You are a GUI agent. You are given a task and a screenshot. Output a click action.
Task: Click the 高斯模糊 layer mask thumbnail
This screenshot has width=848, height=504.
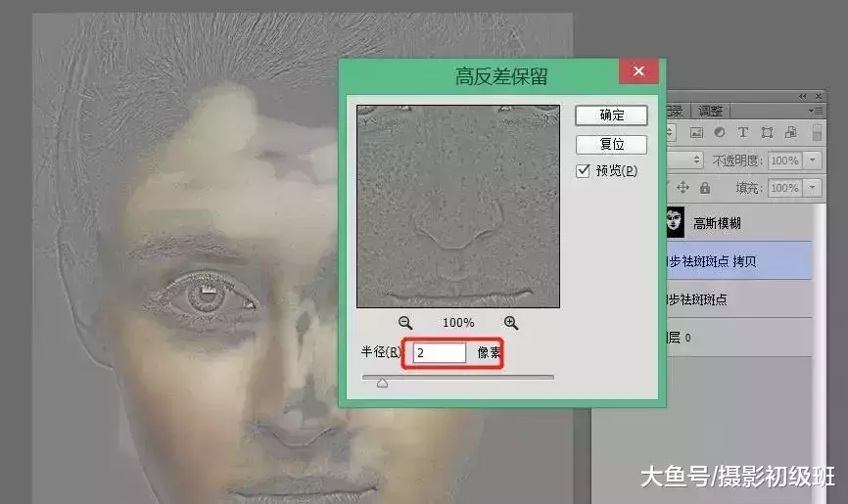click(675, 222)
